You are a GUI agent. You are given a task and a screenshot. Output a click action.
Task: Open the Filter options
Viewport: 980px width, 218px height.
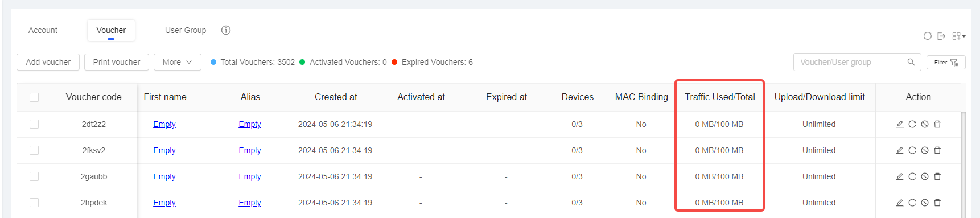946,62
